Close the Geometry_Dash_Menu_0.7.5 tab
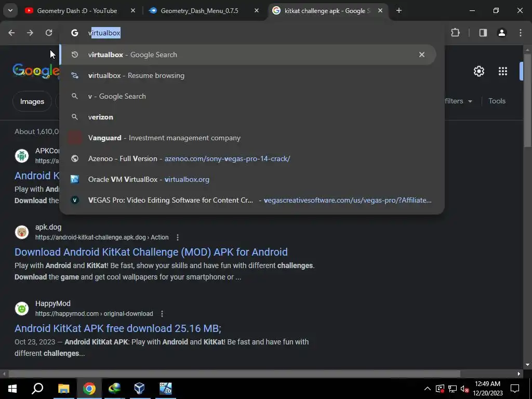 point(257,11)
